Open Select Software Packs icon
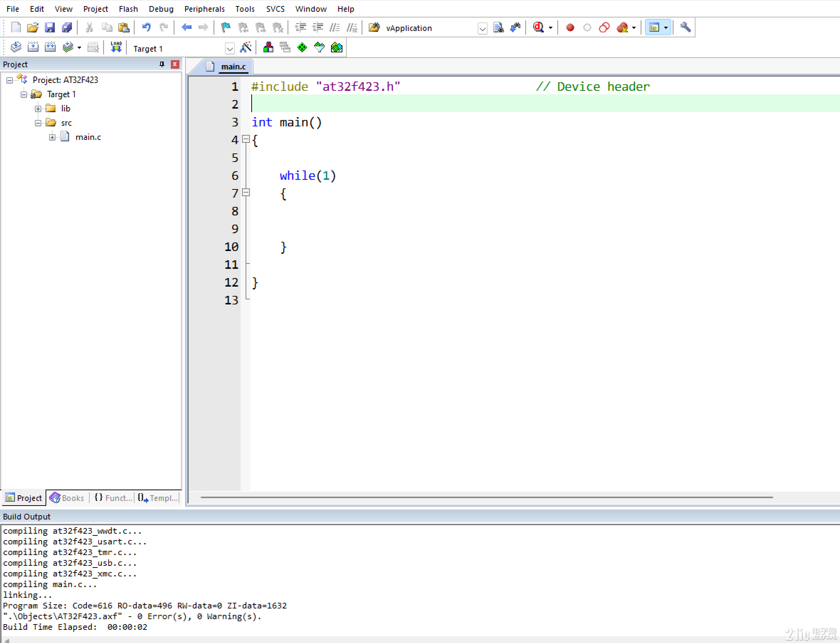840x643 pixels. [319, 48]
